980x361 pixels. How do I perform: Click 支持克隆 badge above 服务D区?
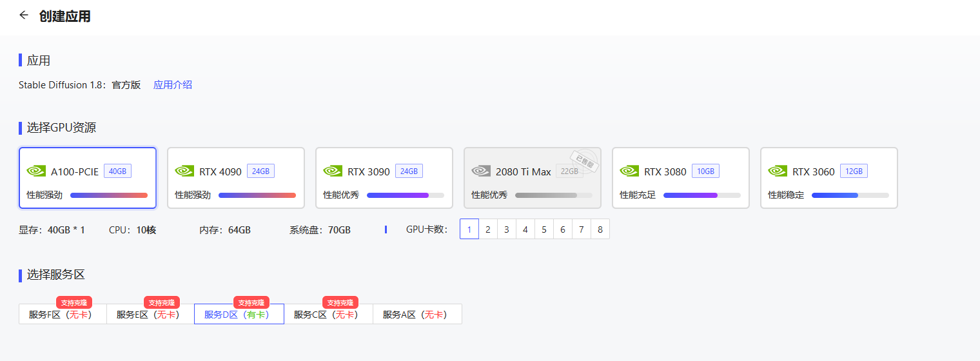(x=251, y=302)
